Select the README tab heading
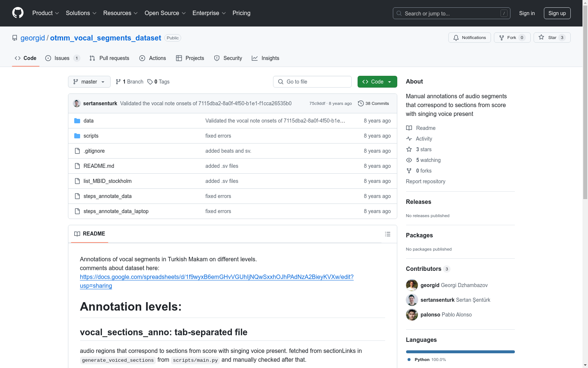The width and height of the screenshot is (588, 368). click(x=90, y=234)
